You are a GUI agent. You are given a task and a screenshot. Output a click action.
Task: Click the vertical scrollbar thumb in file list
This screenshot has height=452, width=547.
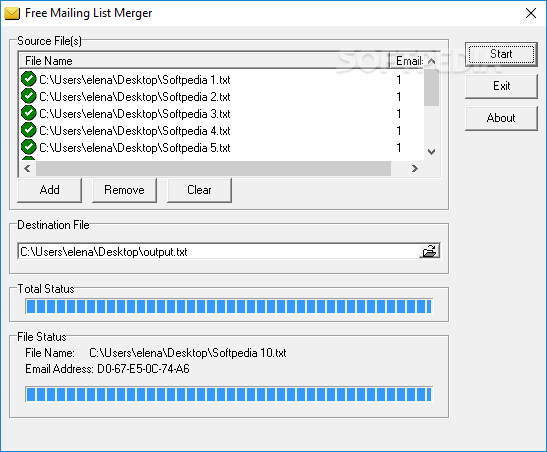point(432,87)
